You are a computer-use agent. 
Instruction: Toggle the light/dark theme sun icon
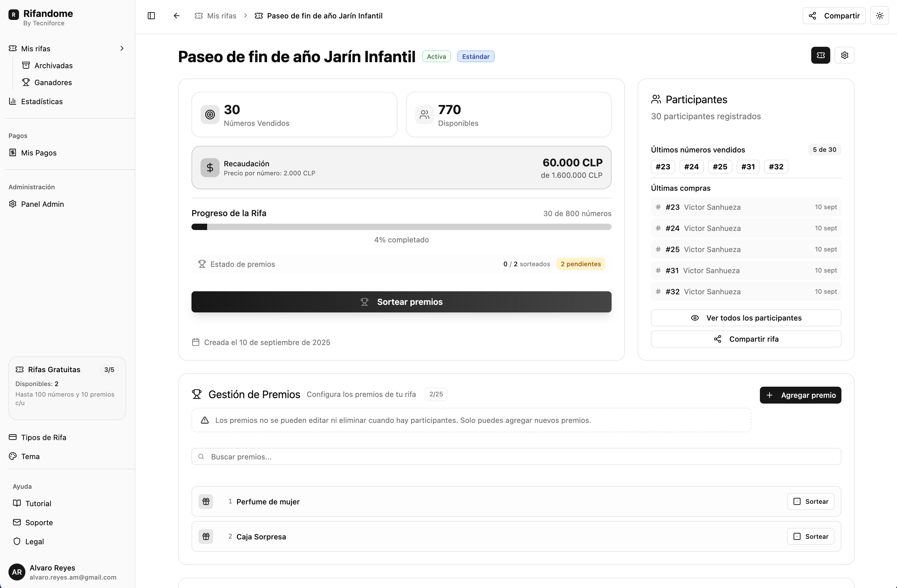point(879,16)
